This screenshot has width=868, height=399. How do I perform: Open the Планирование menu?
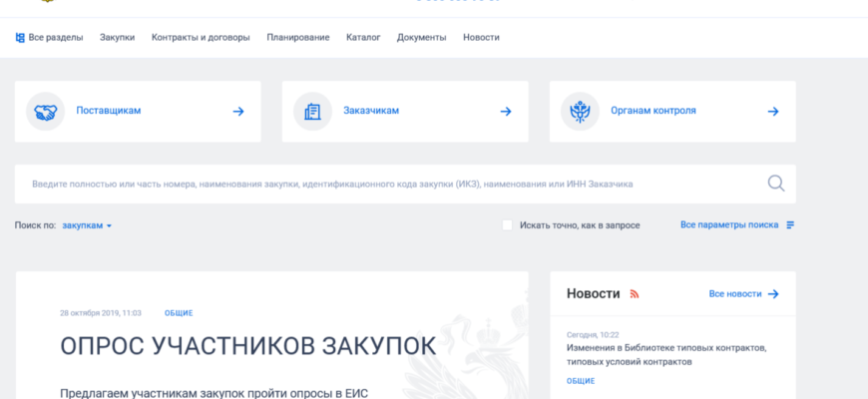click(298, 38)
